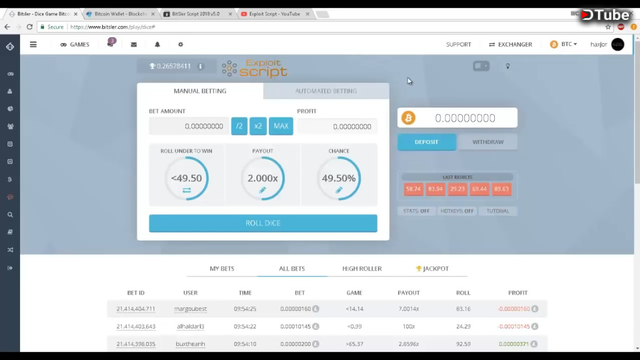The width and height of the screenshot is (640, 360).
Task: Switch to the Automated Betting tab
Action: click(x=326, y=91)
